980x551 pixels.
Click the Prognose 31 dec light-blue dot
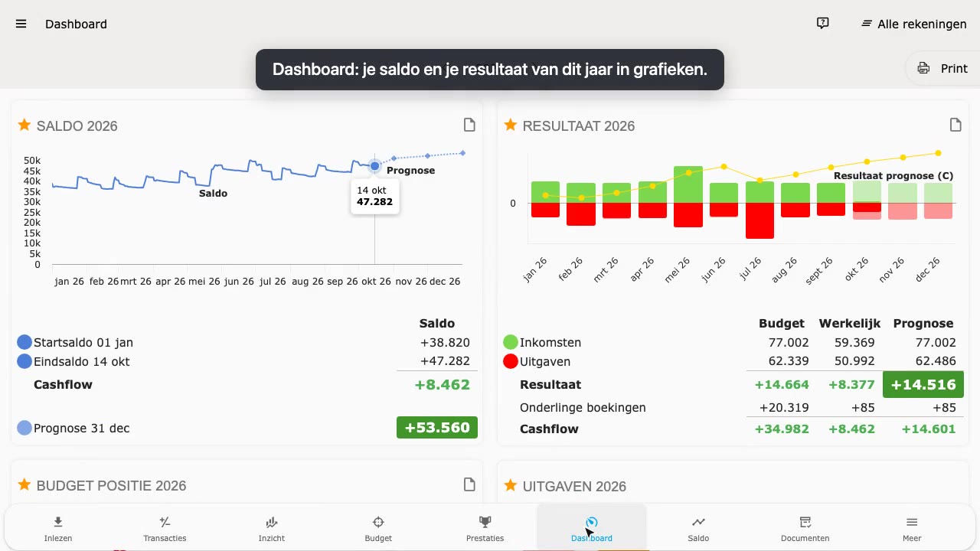click(24, 428)
